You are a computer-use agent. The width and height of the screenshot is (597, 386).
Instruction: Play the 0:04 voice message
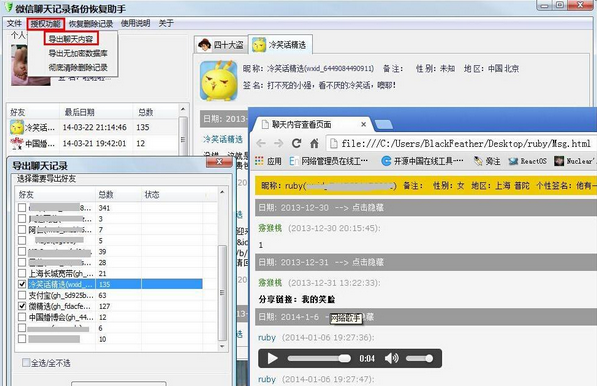(x=272, y=358)
